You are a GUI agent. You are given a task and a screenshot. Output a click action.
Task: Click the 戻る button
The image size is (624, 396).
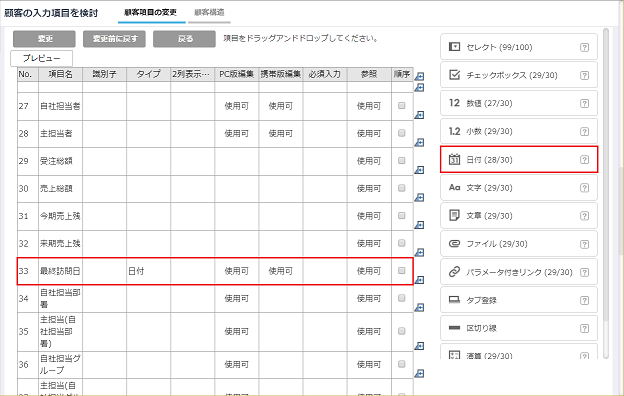185,39
